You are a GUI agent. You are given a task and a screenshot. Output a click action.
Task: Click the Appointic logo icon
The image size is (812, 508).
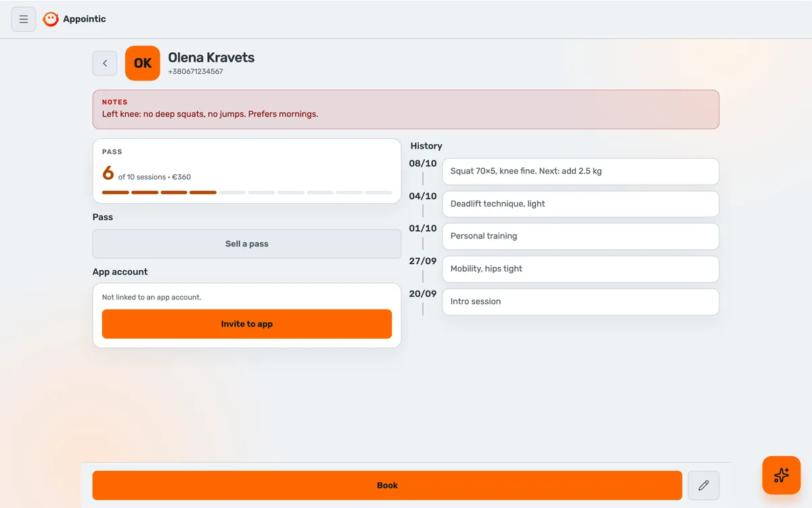51,19
